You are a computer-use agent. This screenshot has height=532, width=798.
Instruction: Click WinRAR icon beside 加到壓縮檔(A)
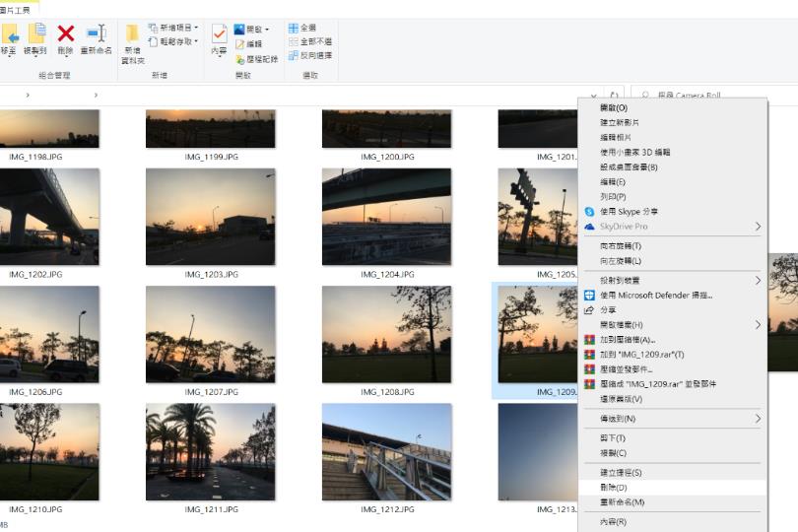(x=589, y=340)
